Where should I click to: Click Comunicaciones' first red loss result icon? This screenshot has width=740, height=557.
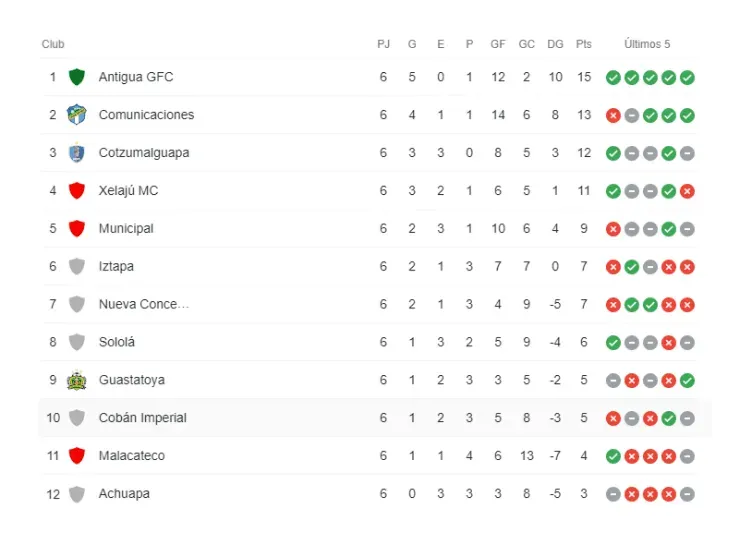point(613,115)
